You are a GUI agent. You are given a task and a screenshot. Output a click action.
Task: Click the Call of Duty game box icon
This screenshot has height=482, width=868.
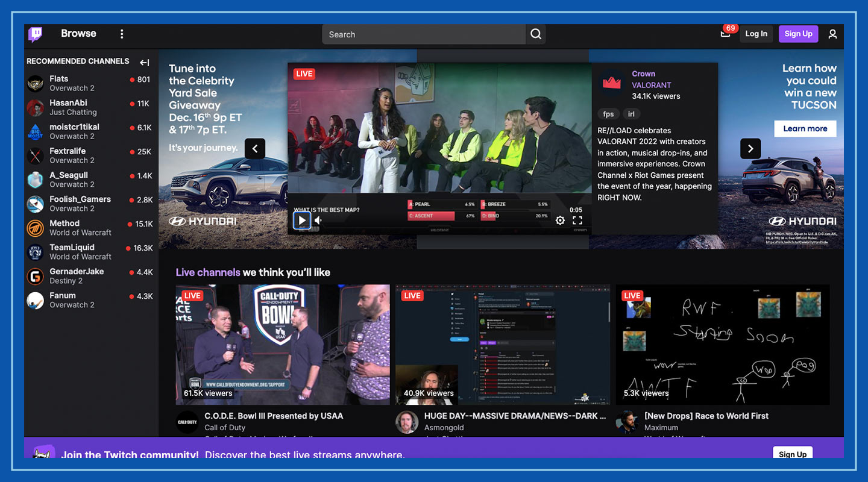point(187,422)
